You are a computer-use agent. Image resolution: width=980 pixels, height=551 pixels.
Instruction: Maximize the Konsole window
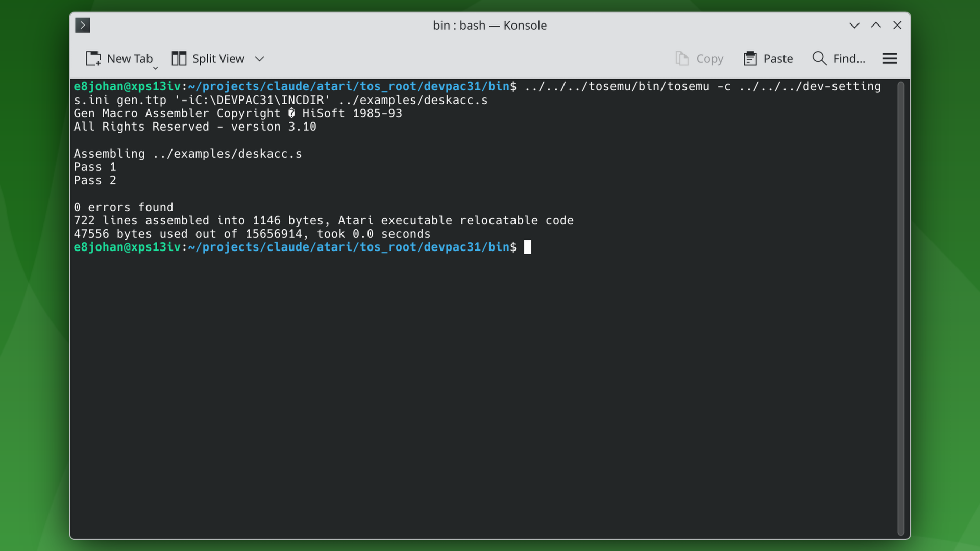click(x=876, y=25)
